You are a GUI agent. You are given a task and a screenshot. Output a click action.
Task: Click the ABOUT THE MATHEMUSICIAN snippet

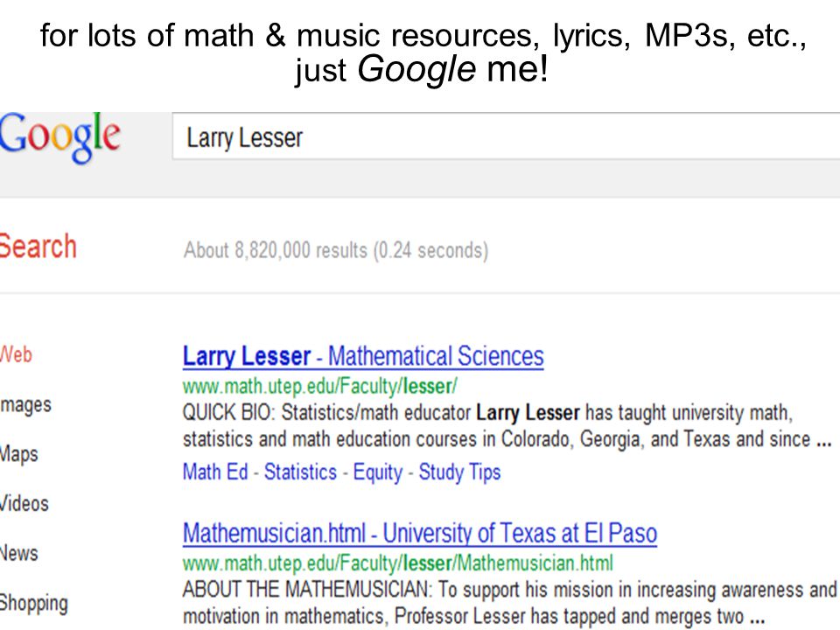[509, 603]
